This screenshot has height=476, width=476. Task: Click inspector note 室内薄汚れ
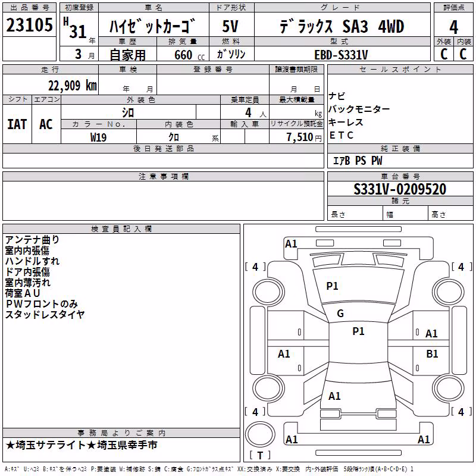coord(27,282)
